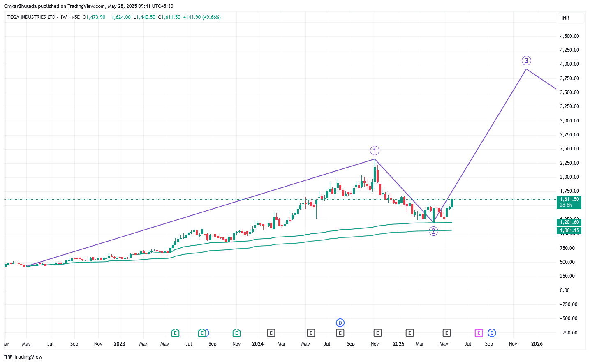
Task: Click the change value +141.90 (+9.66%)
Action: 202,17
